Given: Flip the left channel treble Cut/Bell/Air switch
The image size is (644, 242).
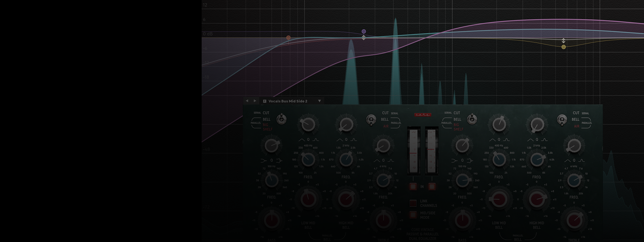Looking at the screenshot, I should [371, 120].
